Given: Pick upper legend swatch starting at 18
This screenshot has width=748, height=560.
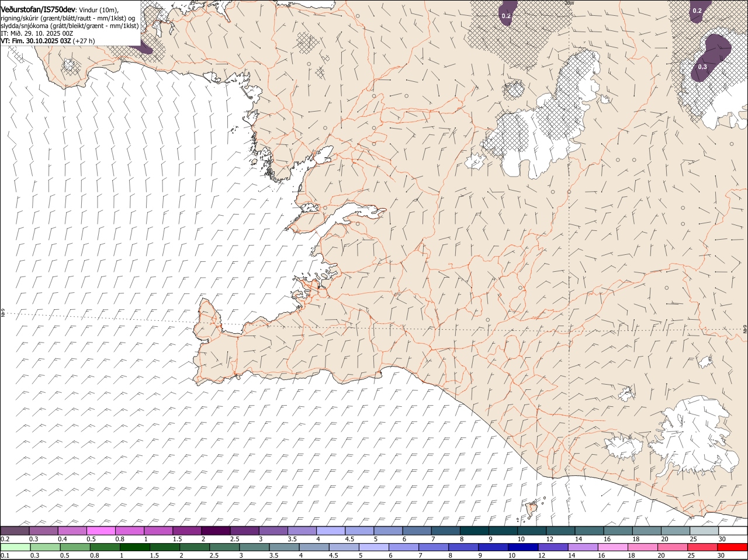Looking at the screenshot, I should [x=647, y=531].
